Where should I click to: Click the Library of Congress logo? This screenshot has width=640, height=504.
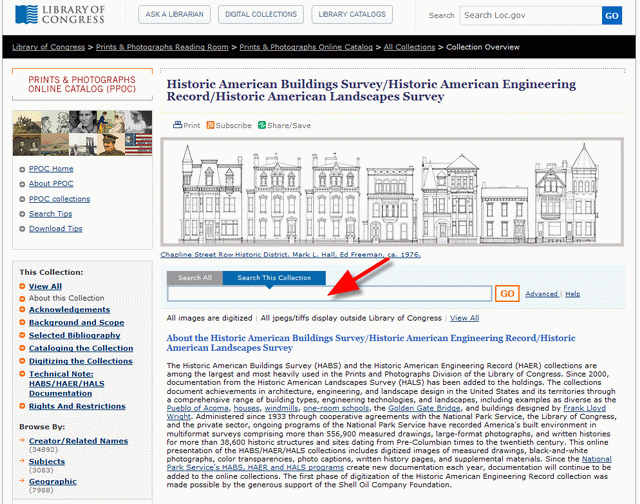(x=60, y=15)
